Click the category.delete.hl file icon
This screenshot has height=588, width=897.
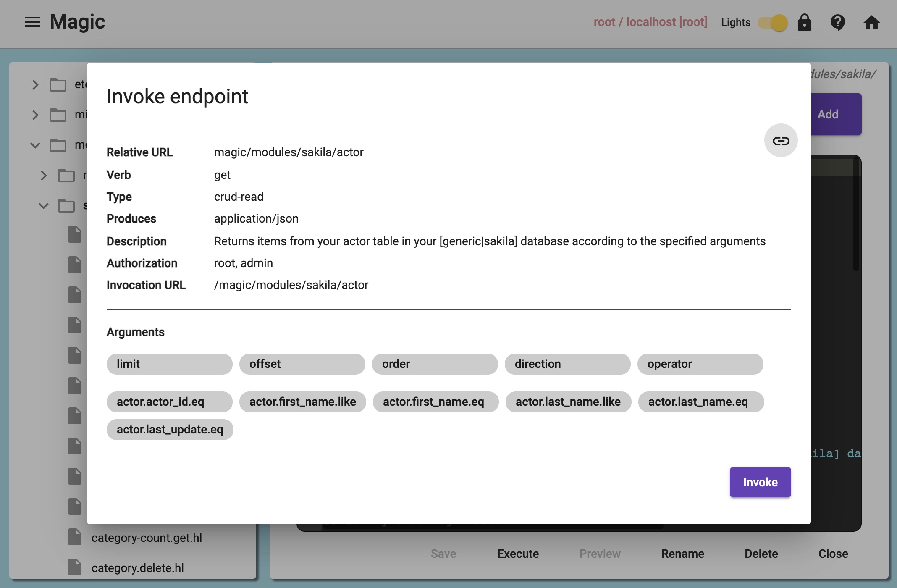tap(75, 567)
